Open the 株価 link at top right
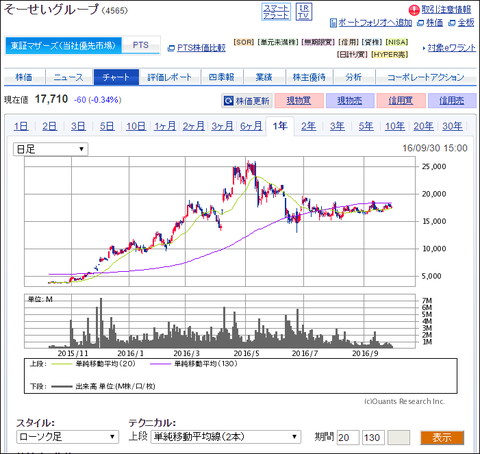The width and height of the screenshot is (480, 454). click(434, 23)
